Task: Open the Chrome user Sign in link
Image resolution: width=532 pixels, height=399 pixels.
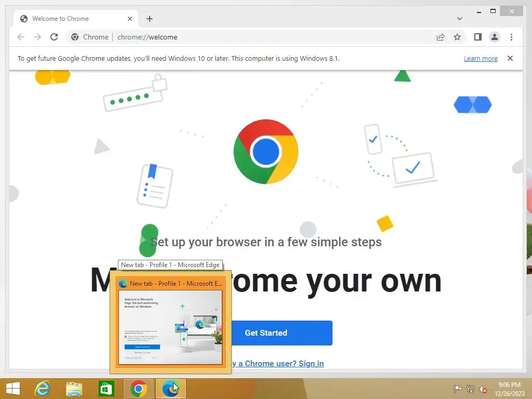Action: point(277,363)
